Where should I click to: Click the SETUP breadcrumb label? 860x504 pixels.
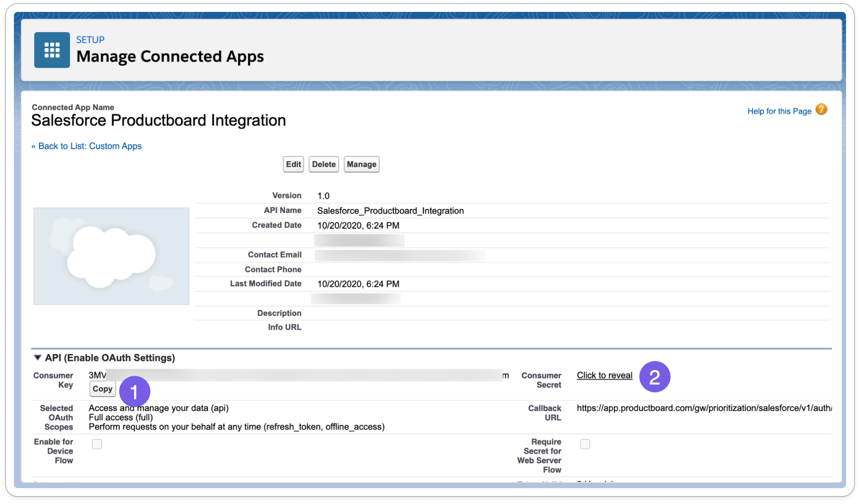[90, 40]
